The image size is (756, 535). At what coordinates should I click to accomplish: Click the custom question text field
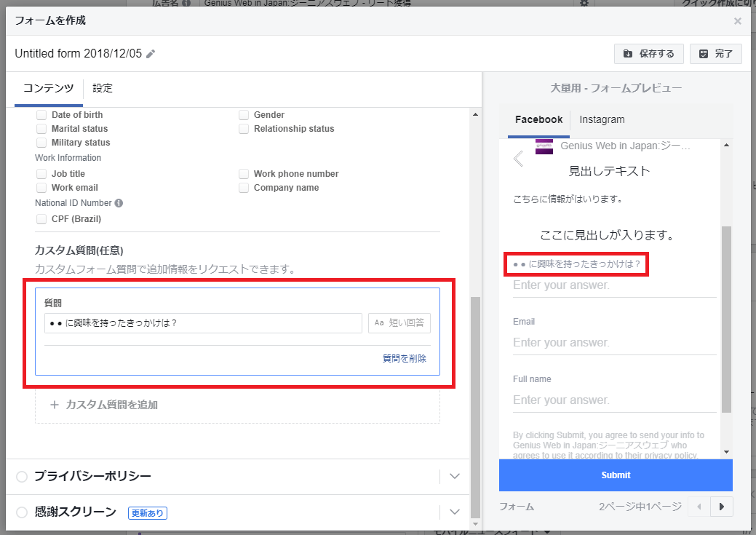coord(202,323)
